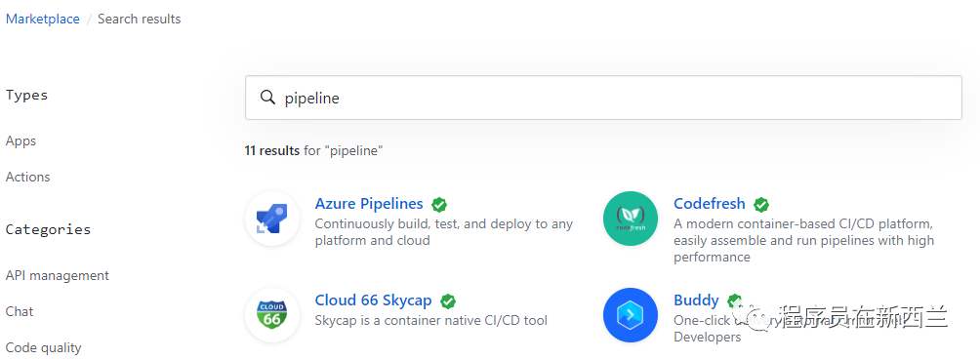
Task: Click verified badge beside Codefresh title
Action: click(x=761, y=204)
